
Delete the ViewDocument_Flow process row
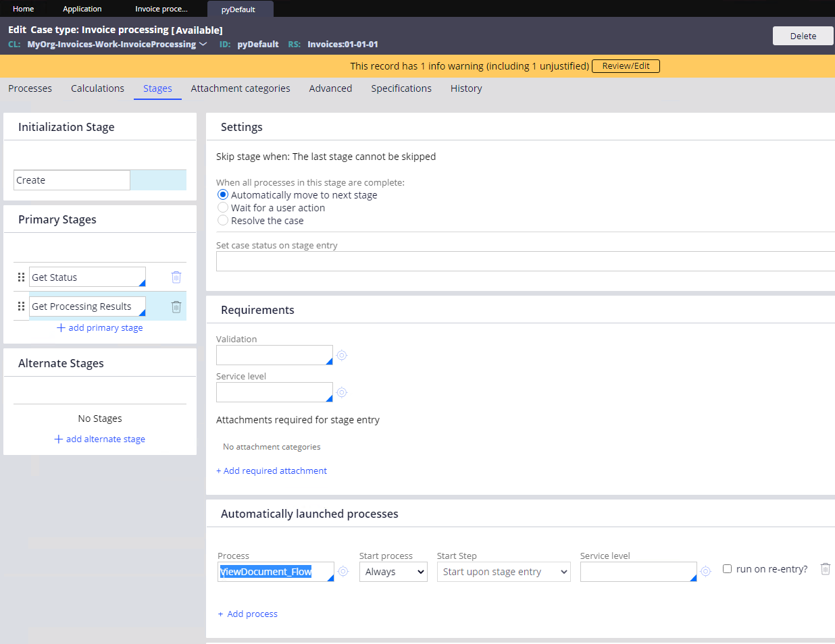[x=825, y=569]
